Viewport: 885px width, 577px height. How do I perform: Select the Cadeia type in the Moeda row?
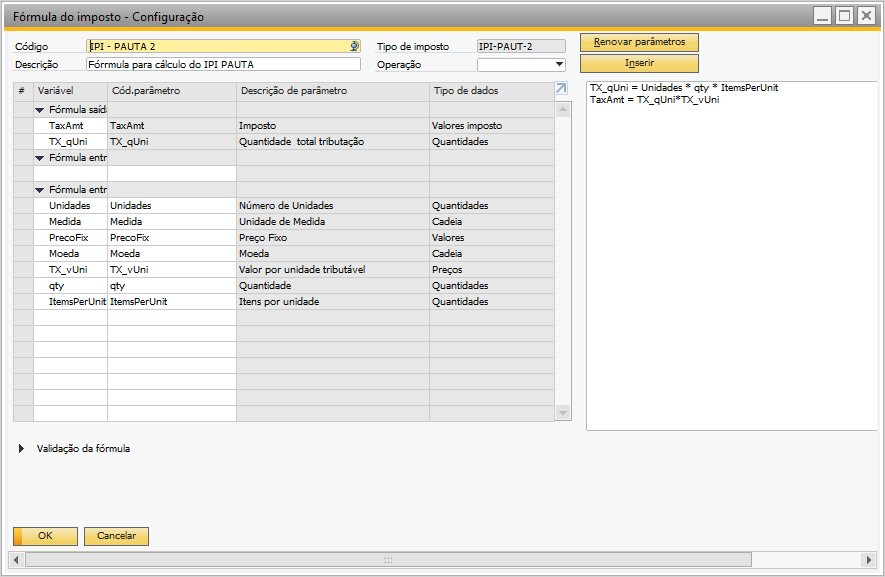[492, 254]
